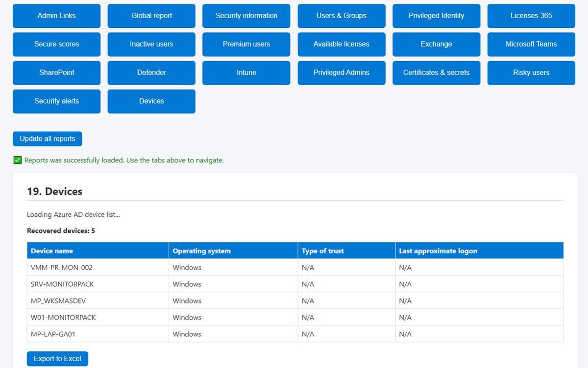Click the green success checkmark icon
Screen dimensions: 588x368
pyautogui.click(x=17, y=160)
